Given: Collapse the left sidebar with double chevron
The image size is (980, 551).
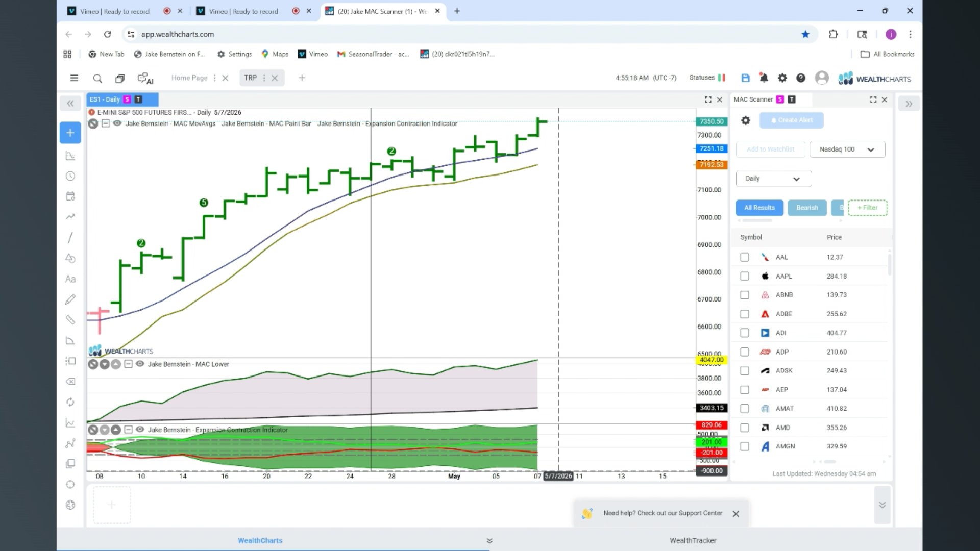Looking at the screenshot, I should [70, 104].
